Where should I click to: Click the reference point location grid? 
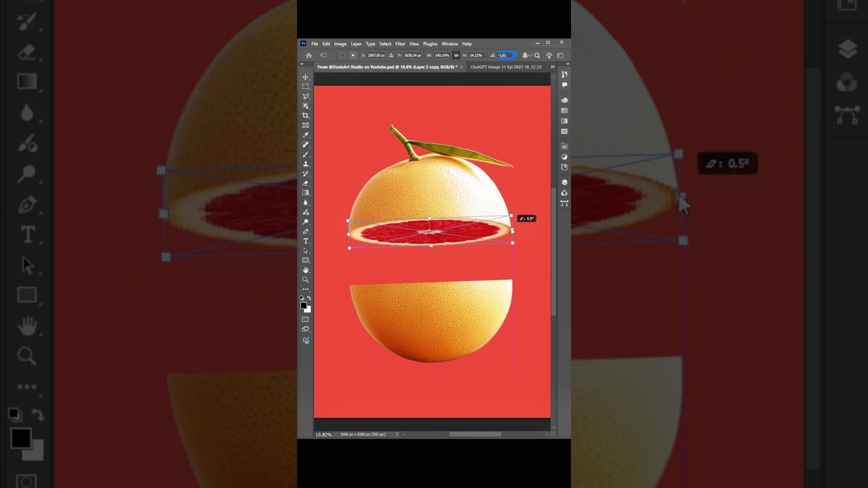[353, 56]
